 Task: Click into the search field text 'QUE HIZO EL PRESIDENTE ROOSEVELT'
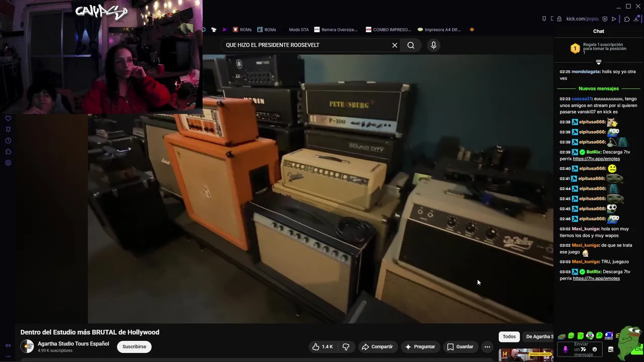[273, 45]
